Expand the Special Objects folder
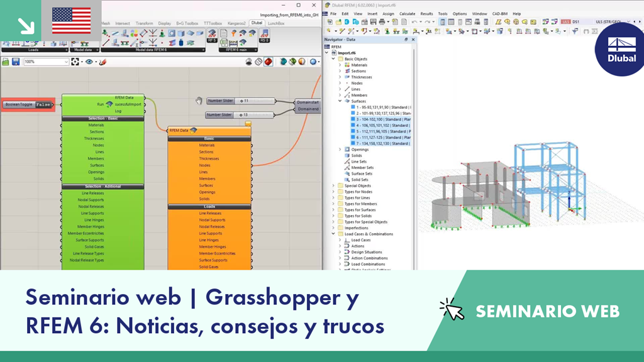The width and height of the screenshot is (644, 362). point(333,185)
